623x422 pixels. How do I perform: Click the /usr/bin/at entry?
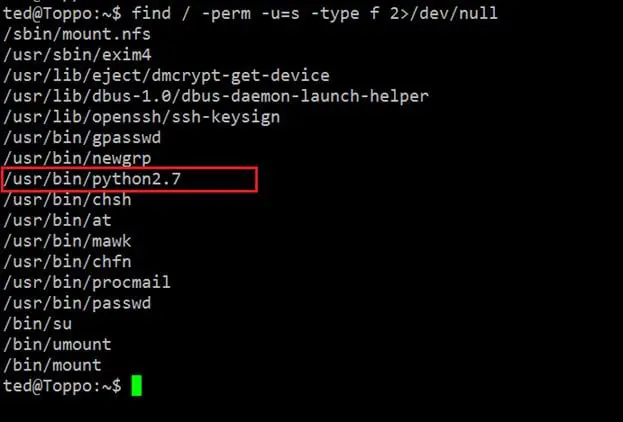click(55, 220)
